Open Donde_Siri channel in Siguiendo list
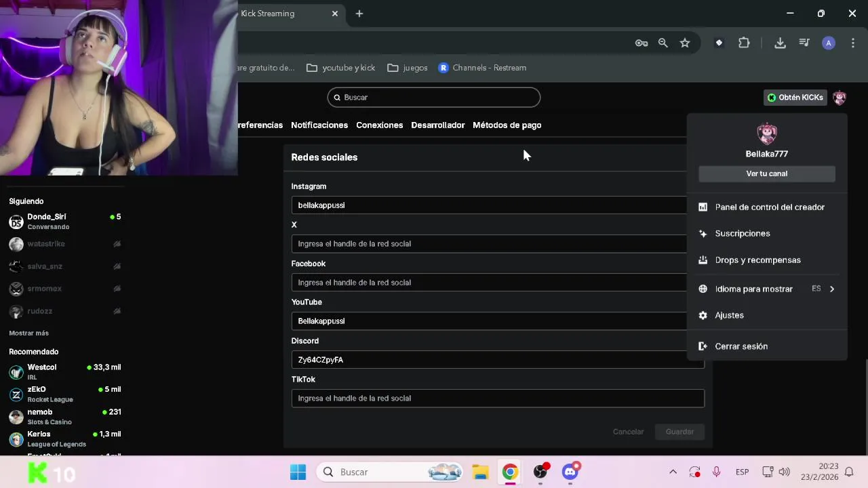The height and width of the screenshot is (488, 868). coord(65,222)
